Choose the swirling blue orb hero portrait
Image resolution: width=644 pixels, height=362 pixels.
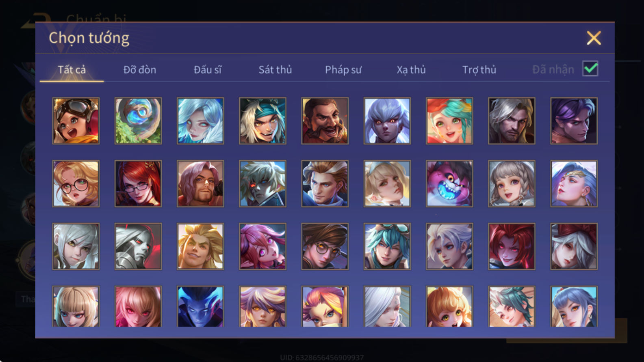point(138,121)
